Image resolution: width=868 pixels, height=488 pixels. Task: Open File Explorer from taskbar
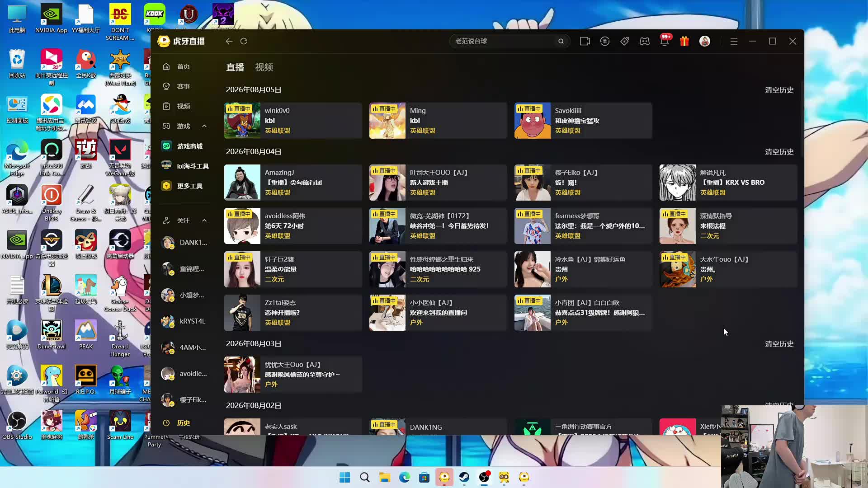(x=385, y=477)
